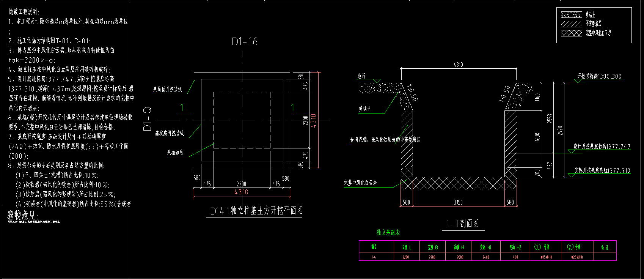This screenshot has width=644, height=279.
Task: Click the '(1)三、四类土(泥槽)所占比例:10%' line
Action: (x=57, y=175)
